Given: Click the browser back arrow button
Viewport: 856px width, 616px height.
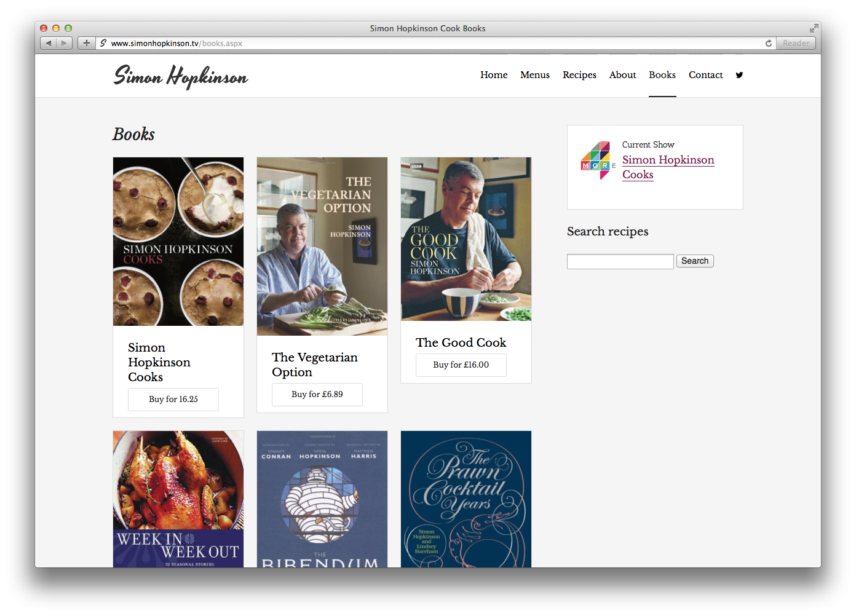Looking at the screenshot, I should [x=49, y=43].
